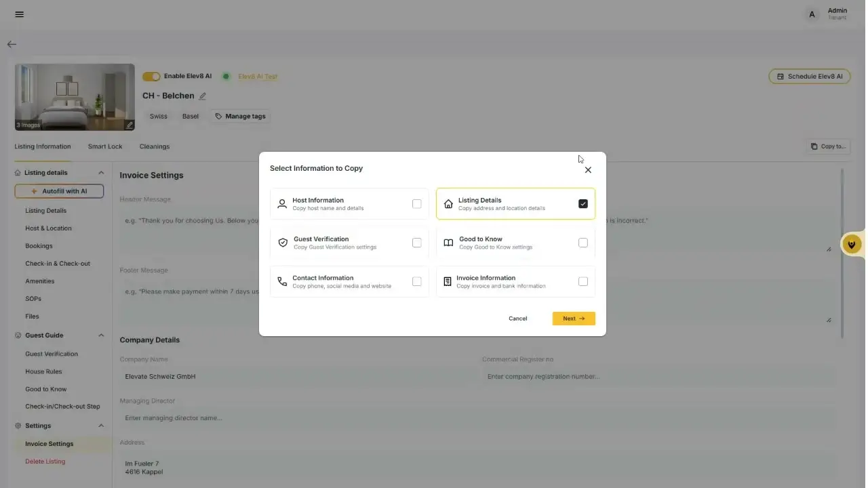
Task: Select the Amenities sidebar item
Action: [40, 281]
